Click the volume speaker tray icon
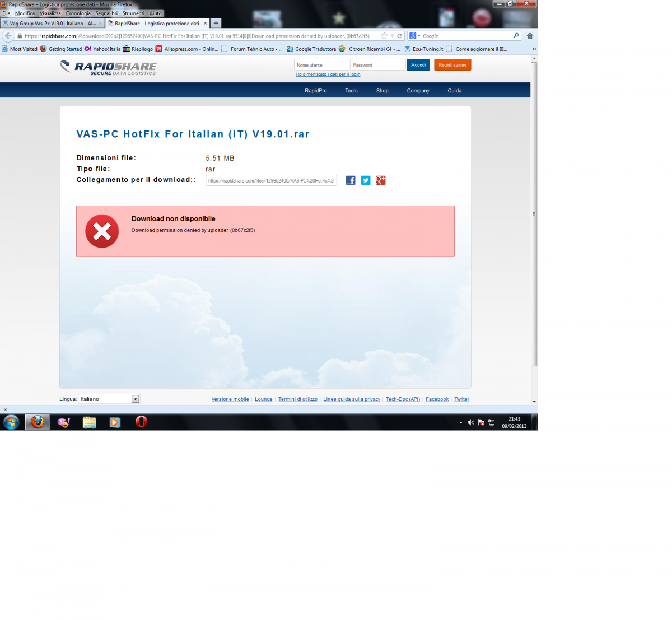 [x=471, y=422]
